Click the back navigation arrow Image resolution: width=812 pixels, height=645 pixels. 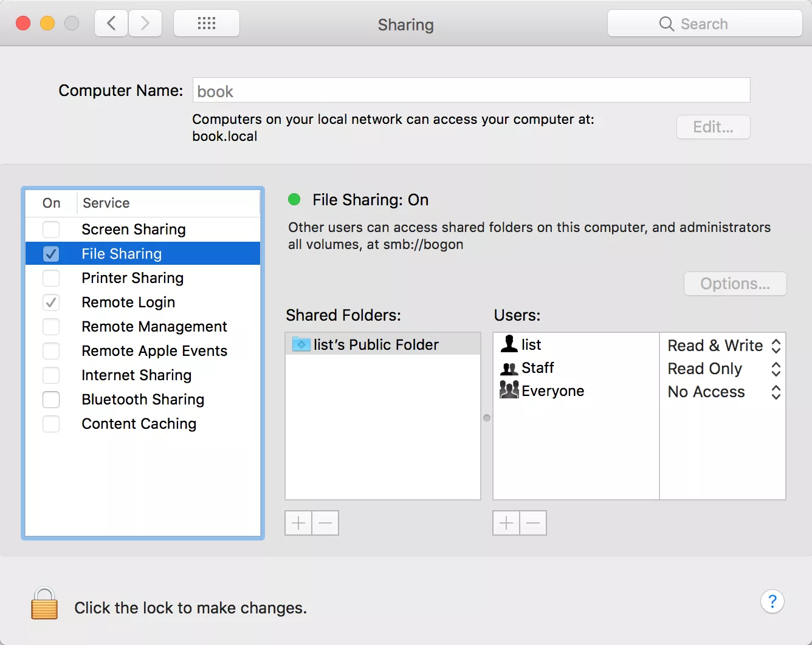[x=111, y=24]
